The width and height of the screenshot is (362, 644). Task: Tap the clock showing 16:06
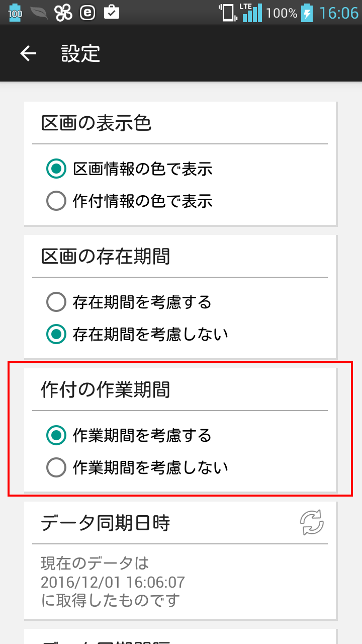click(339, 13)
